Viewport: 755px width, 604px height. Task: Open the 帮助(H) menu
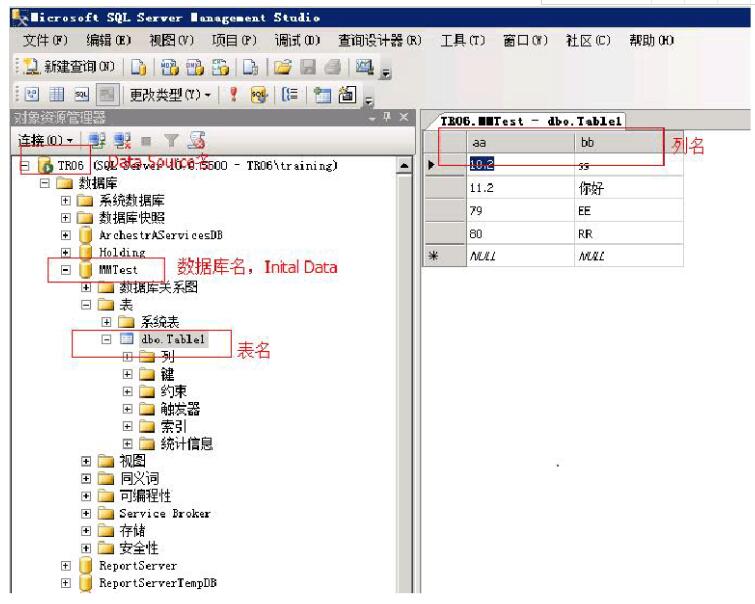(x=651, y=40)
